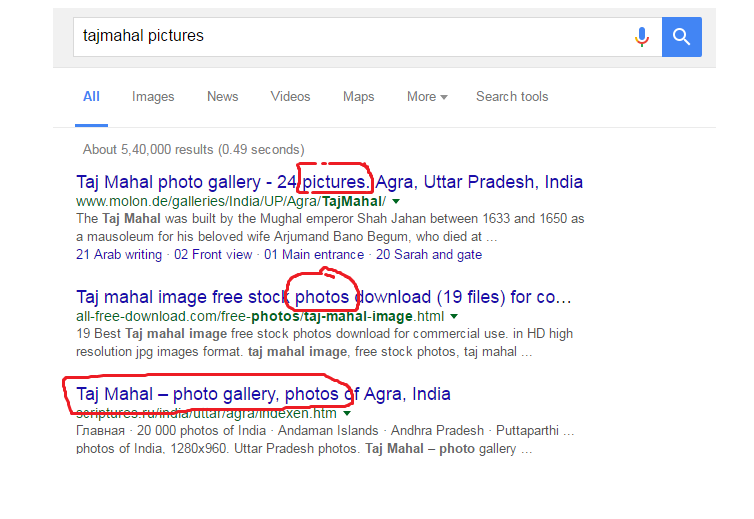This screenshot has width=754, height=519.
Task: Open Taj Mahal photo gallery 24 pictures link
Action: [329, 183]
